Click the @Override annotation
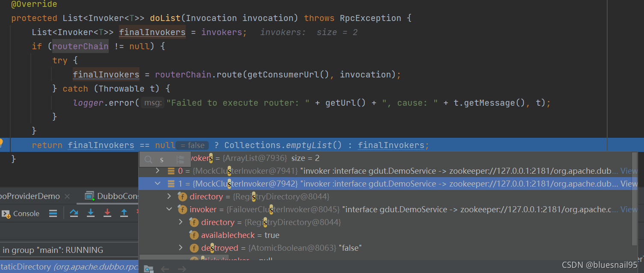This screenshot has height=273, width=644. pos(34,4)
